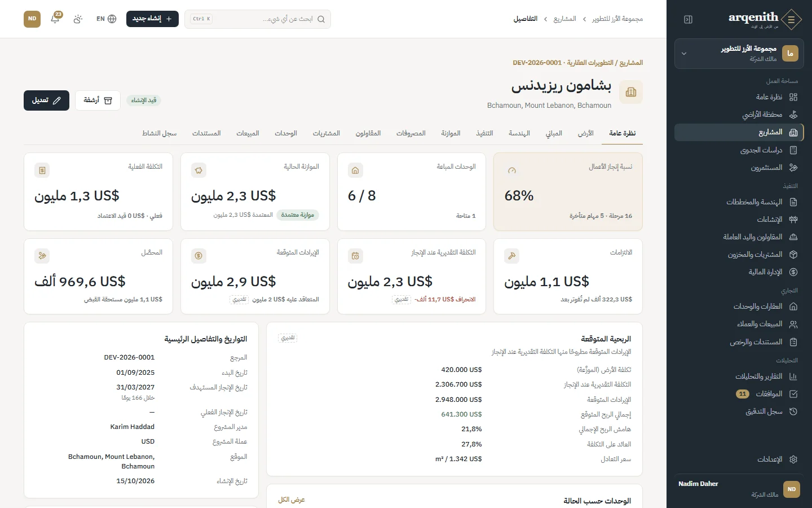Click مجموعة الأرز للتطوير in the breadcrumb
This screenshot has height=508, width=812.
[x=617, y=19]
